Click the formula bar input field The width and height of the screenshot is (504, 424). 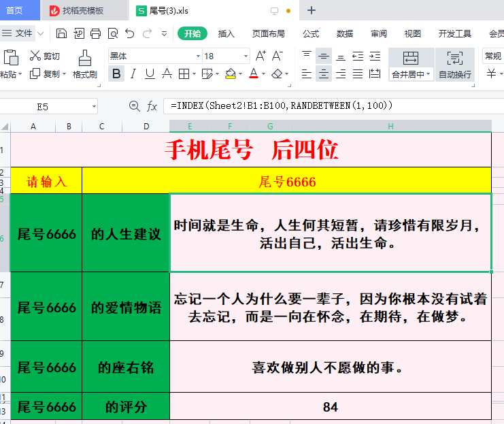tap(326, 106)
